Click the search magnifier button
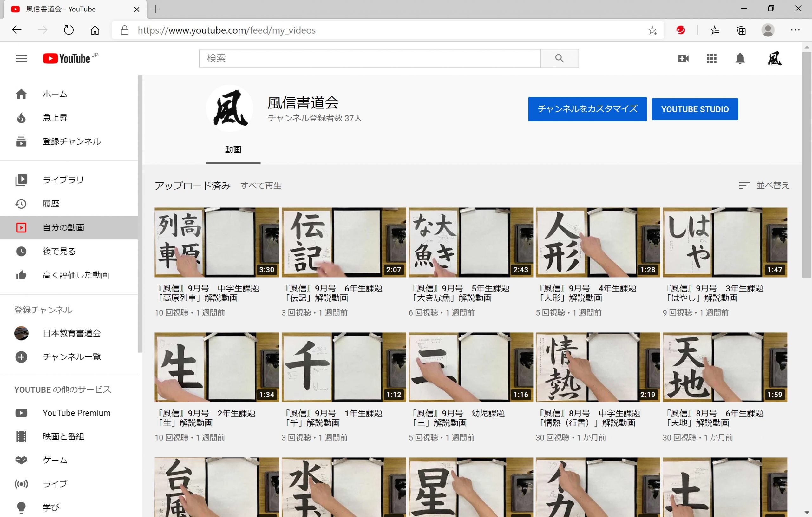812x517 pixels. (560, 58)
